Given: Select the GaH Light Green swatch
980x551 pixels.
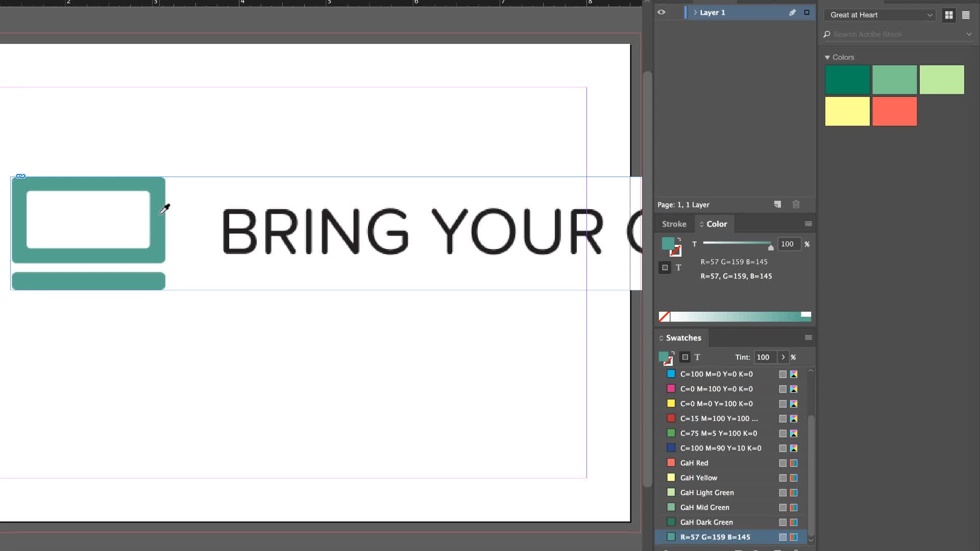Looking at the screenshot, I should pos(731,492).
